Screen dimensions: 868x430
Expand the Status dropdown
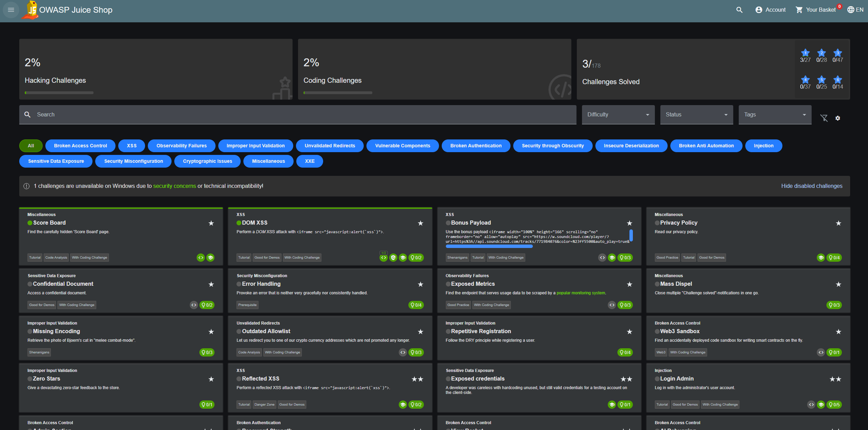point(696,115)
